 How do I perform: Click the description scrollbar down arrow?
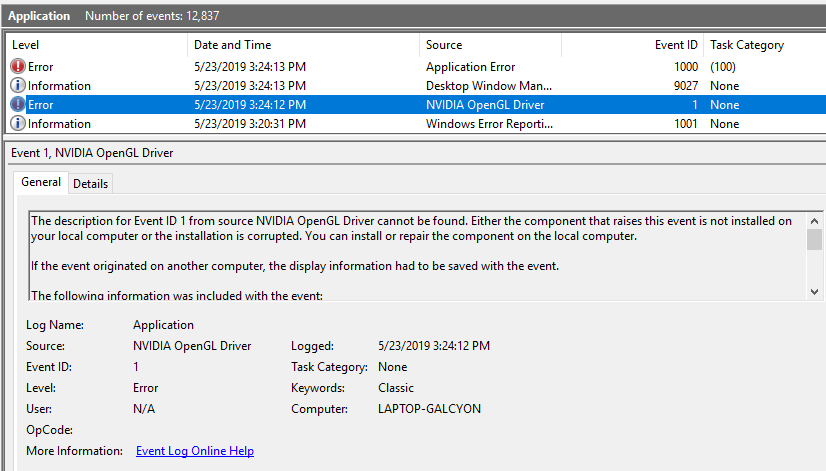coord(814,291)
